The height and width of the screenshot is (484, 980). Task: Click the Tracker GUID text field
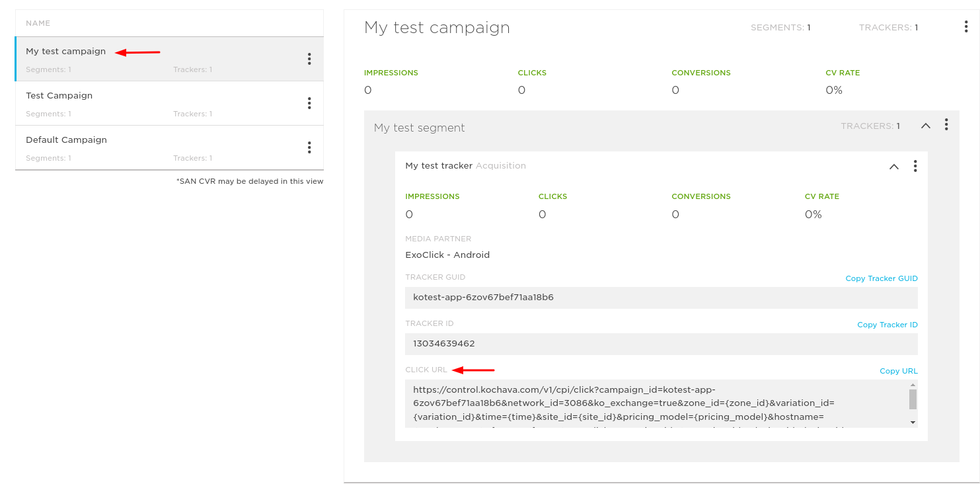661,298
